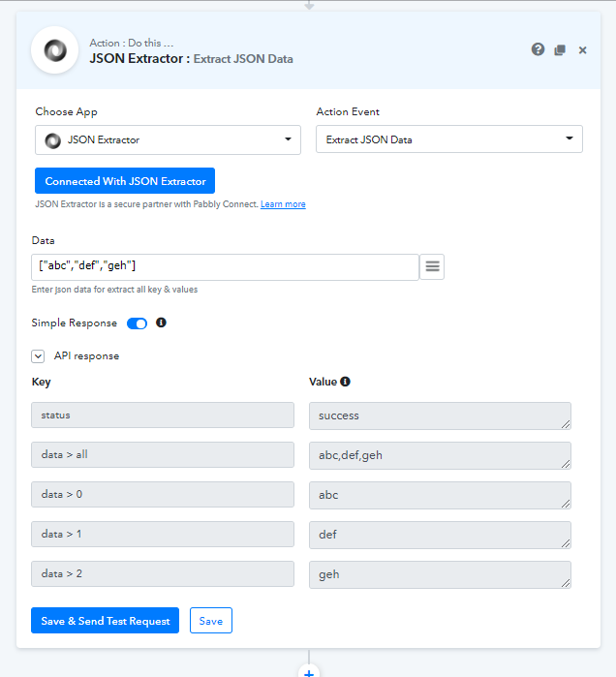This screenshot has height=677, width=616.
Task: Click the JSON Extractor app logo in header
Action: [55, 50]
